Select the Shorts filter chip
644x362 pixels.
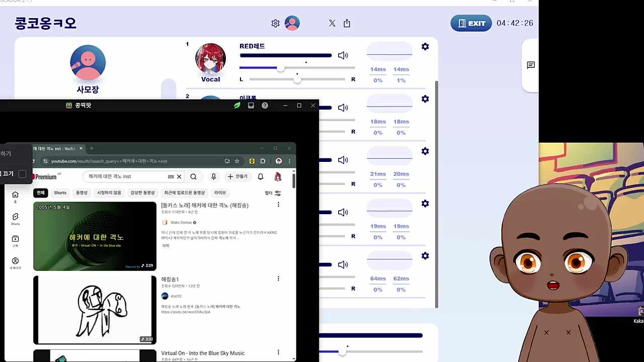point(60,193)
